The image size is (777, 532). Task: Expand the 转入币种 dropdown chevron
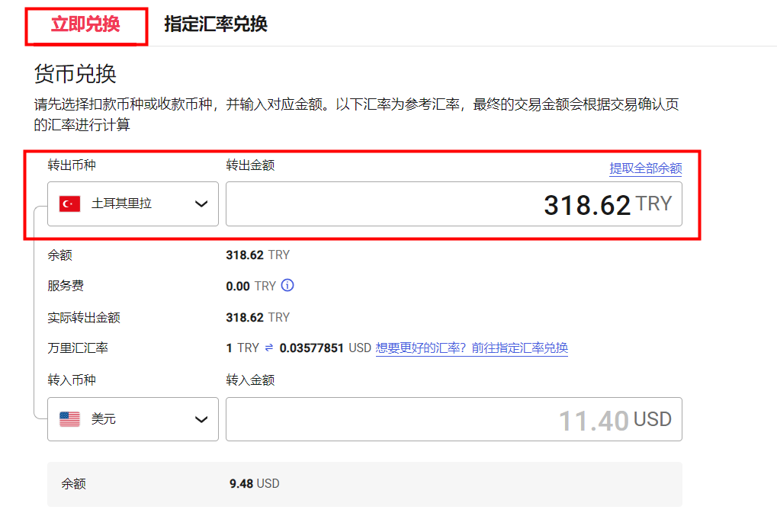(201, 419)
